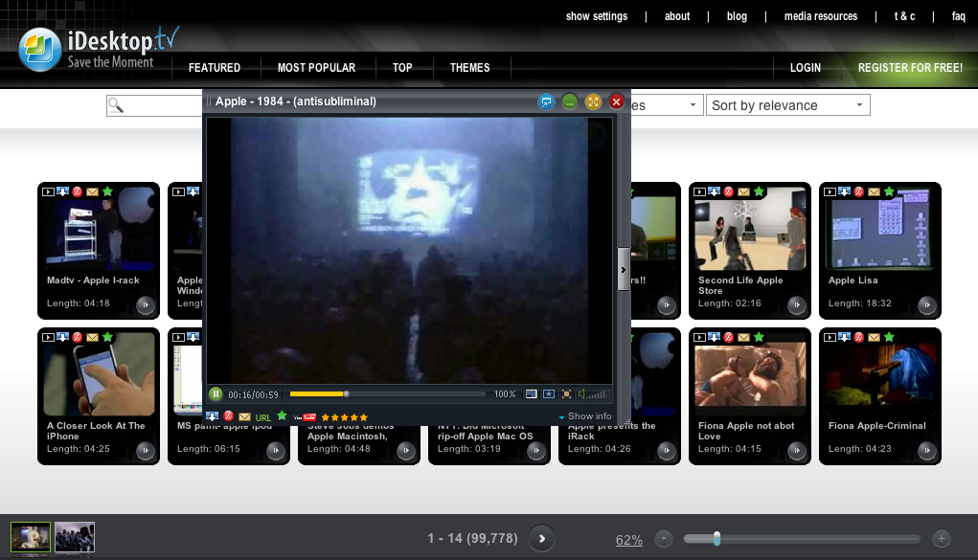
Task: Click the blue star-screen icon in player controls
Action: click(x=549, y=394)
